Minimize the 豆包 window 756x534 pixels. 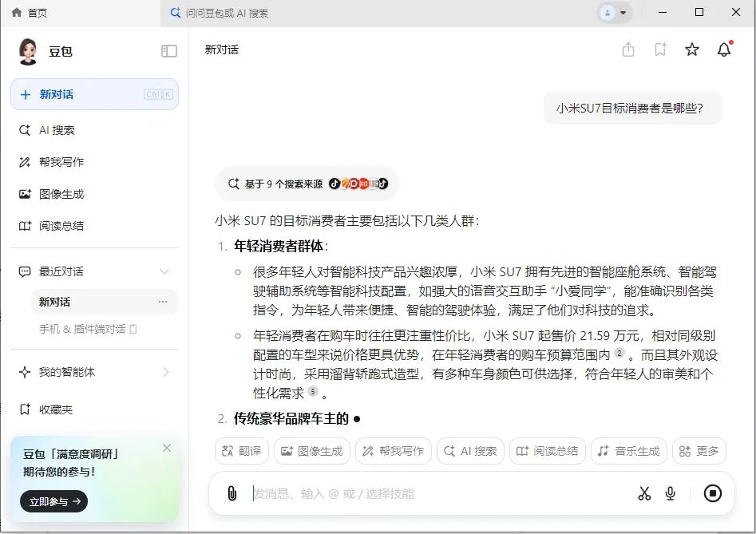[663, 12]
